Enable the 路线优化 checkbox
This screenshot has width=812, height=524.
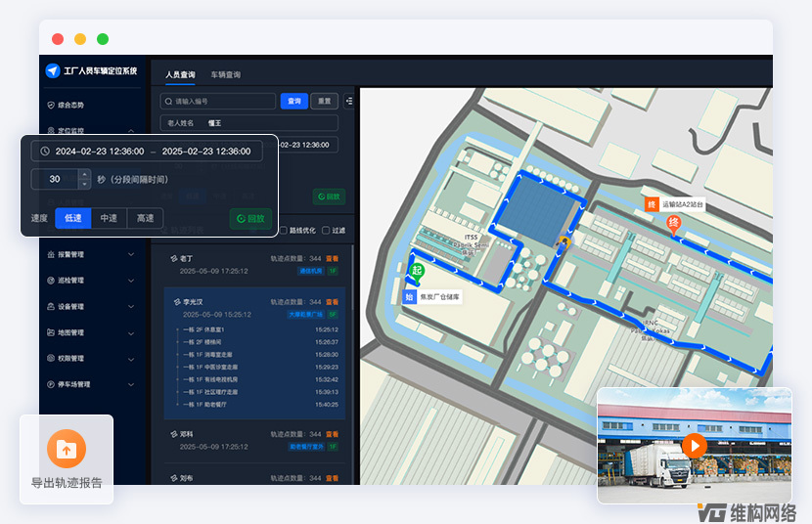point(284,231)
